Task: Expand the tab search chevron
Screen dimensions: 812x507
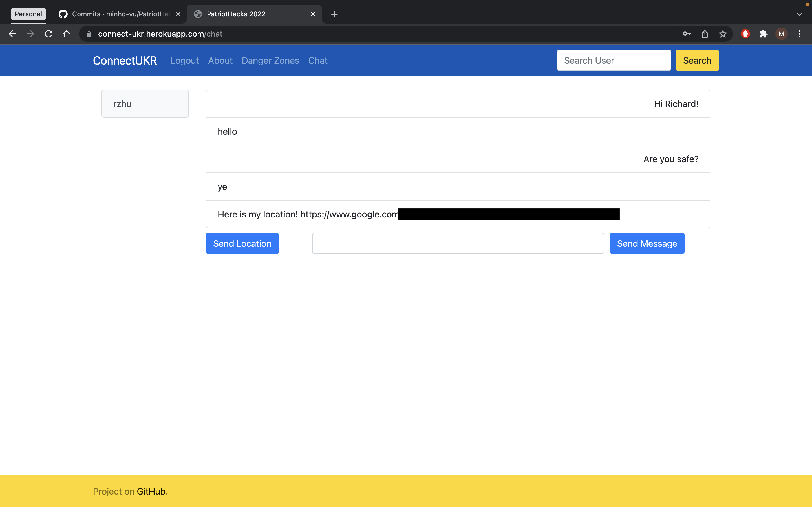Action: [799, 14]
